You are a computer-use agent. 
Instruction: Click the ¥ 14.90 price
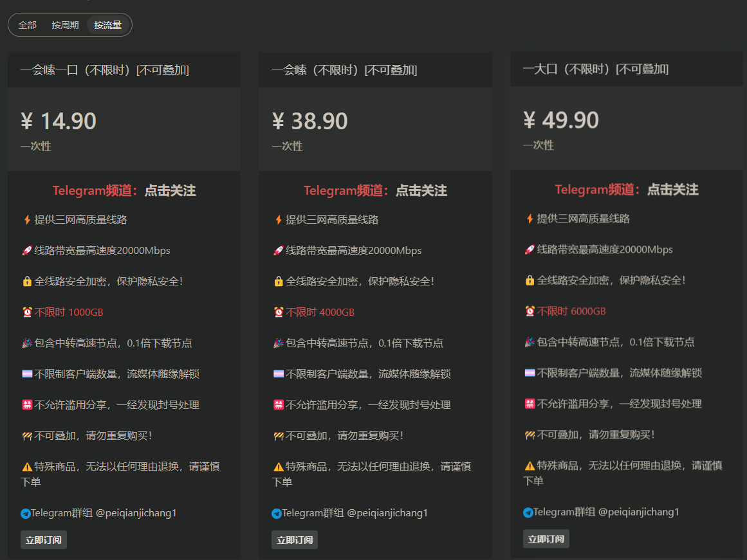pyautogui.click(x=59, y=121)
